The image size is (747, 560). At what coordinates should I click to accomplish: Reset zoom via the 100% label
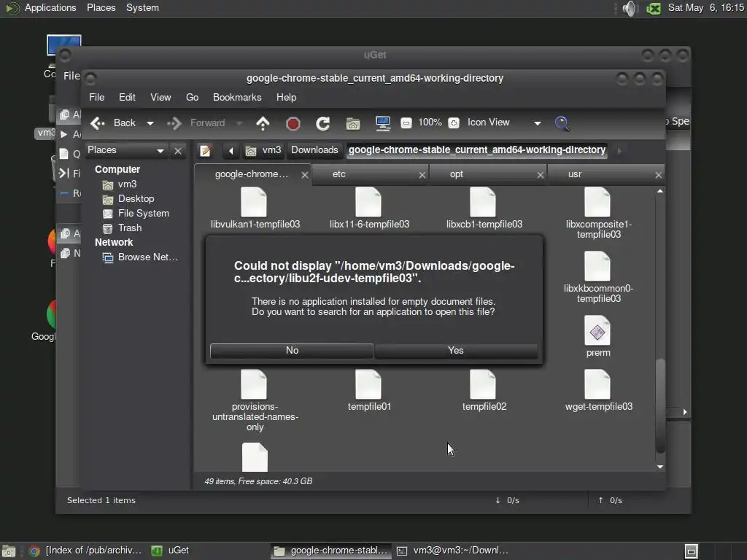[430, 122]
